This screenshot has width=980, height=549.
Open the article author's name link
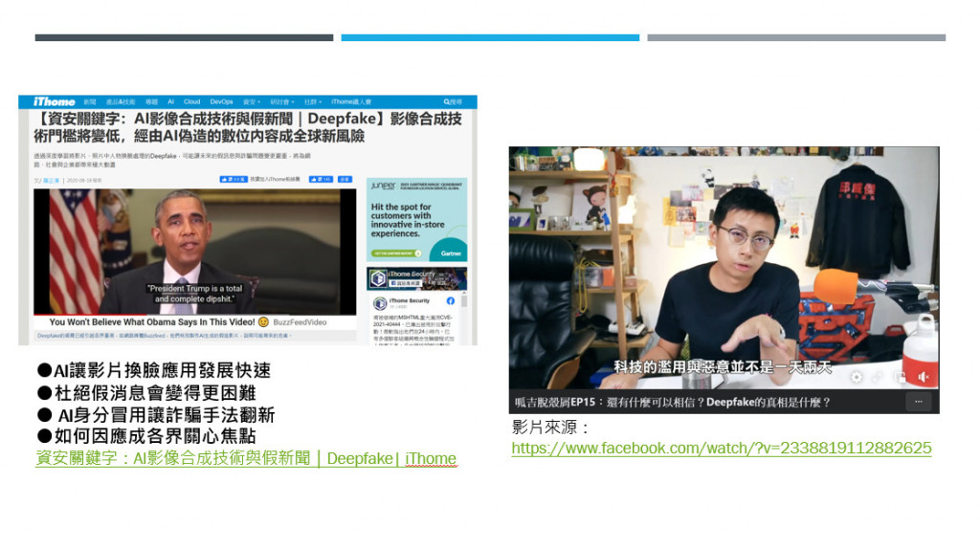click(52, 181)
